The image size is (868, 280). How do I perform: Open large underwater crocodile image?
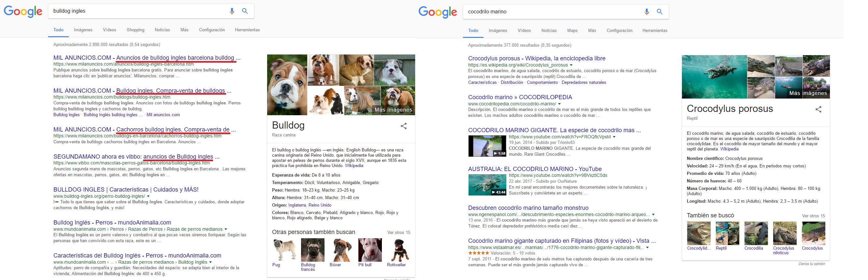(x=714, y=77)
